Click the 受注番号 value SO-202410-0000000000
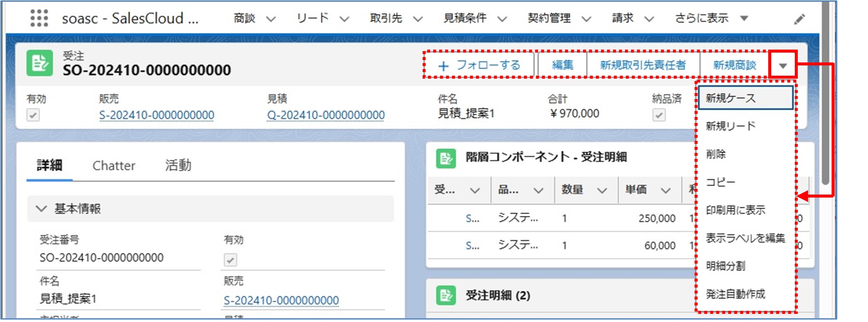 click(101, 258)
